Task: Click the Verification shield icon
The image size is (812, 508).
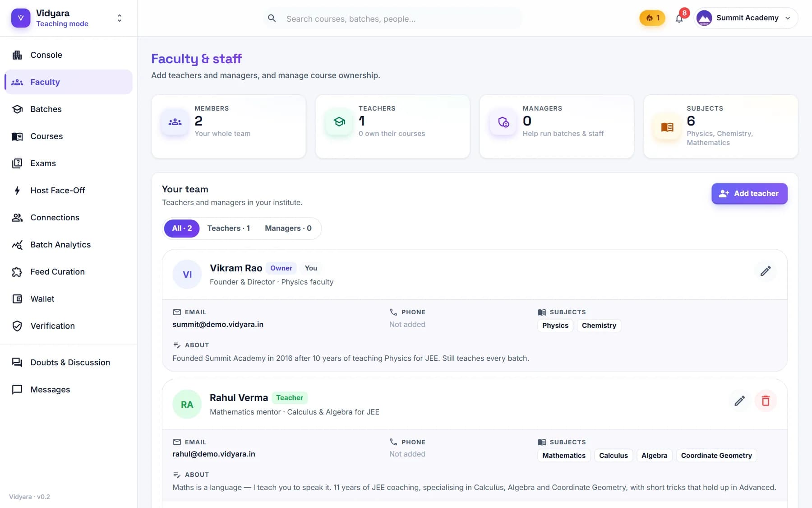Action: (17, 326)
